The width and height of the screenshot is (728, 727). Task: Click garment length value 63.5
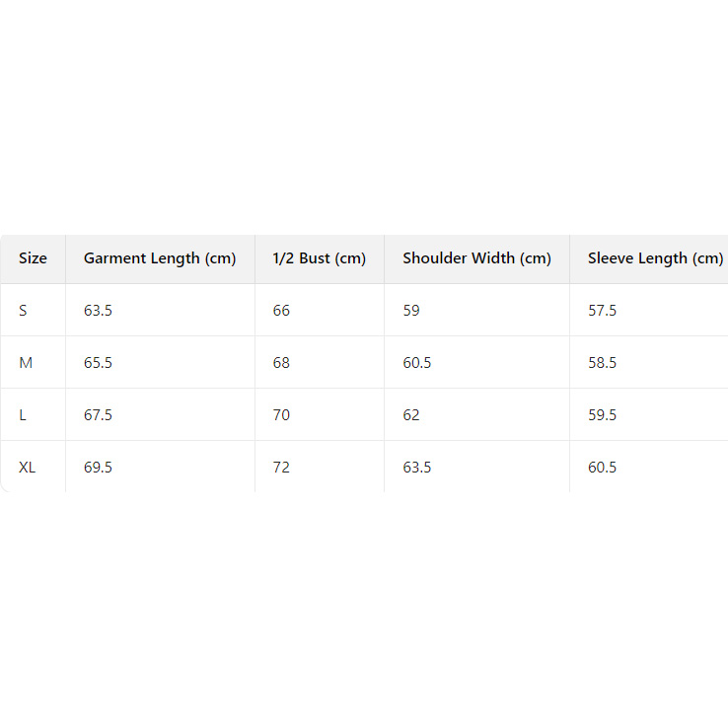98,311
